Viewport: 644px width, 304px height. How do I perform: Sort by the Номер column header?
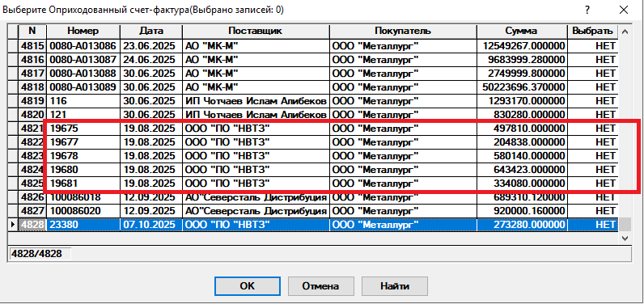pyautogui.click(x=83, y=32)
